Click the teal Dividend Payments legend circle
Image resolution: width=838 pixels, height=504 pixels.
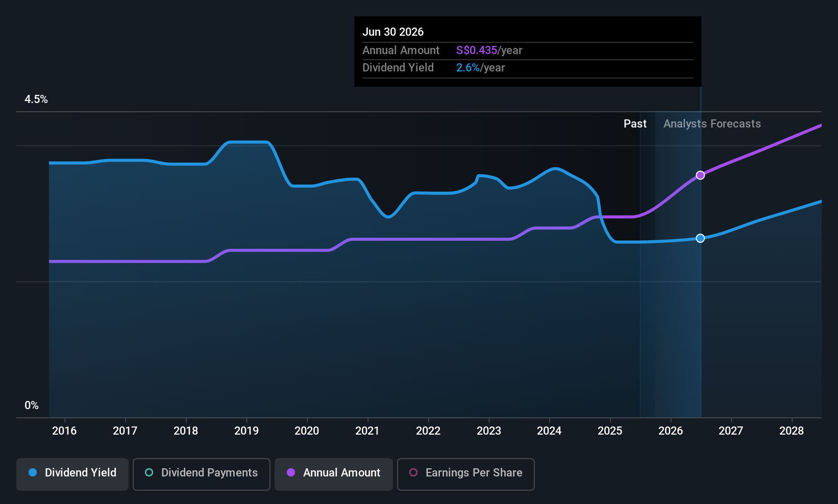(149, 472)
